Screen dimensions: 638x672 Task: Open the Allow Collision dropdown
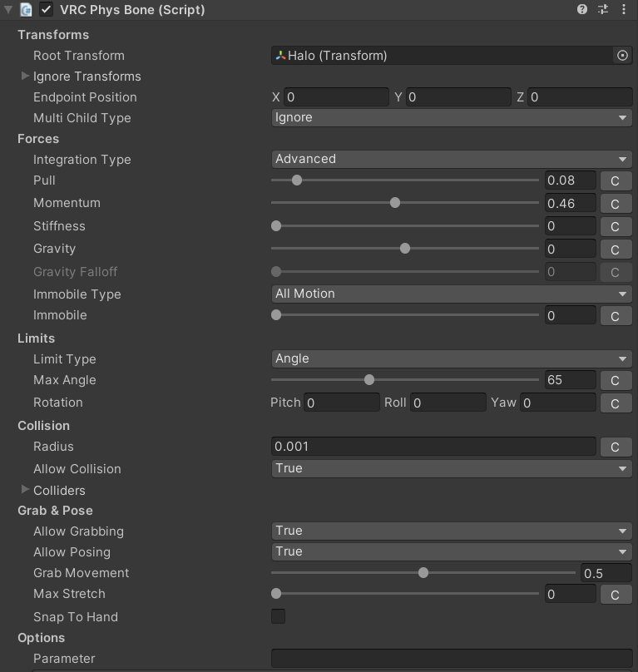[x=452, y=468]
